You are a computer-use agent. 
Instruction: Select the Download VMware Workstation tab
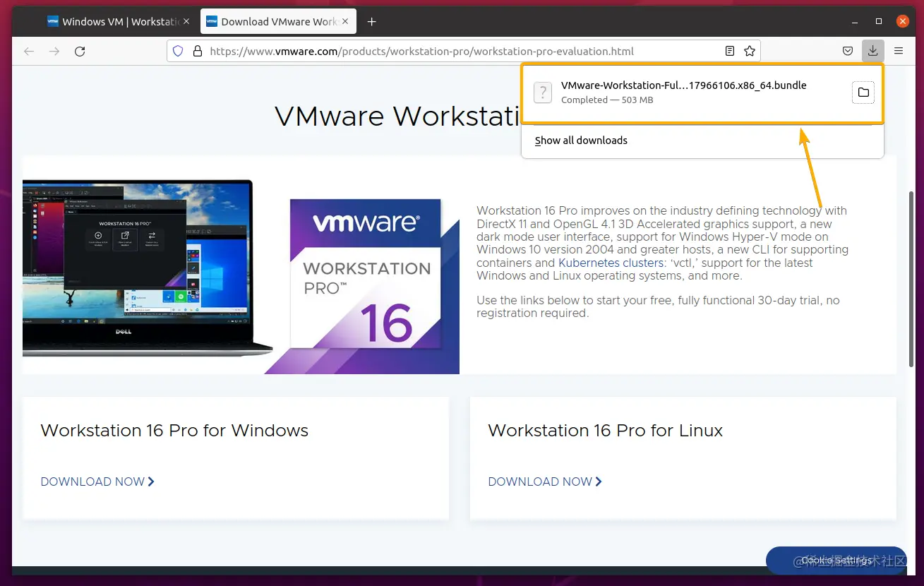coord(272,21)
